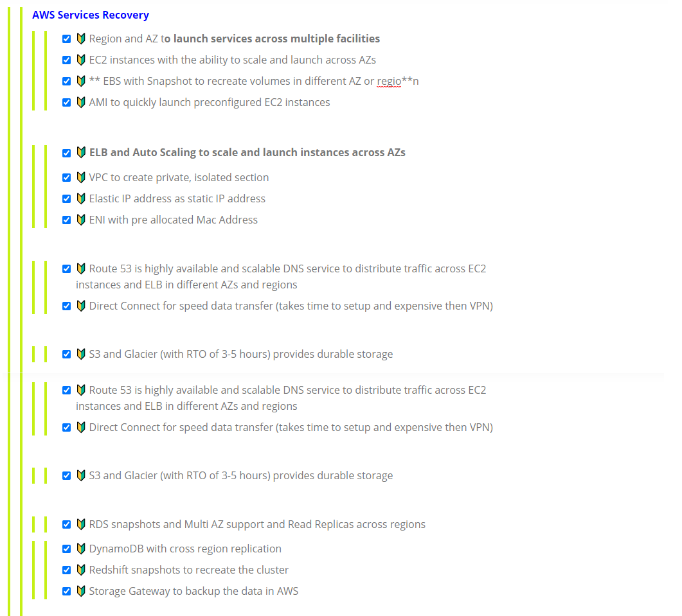Toggle the EBS with Snapshot checkbox
Screen dimensions: 682x616
click(x=67, y=82)
